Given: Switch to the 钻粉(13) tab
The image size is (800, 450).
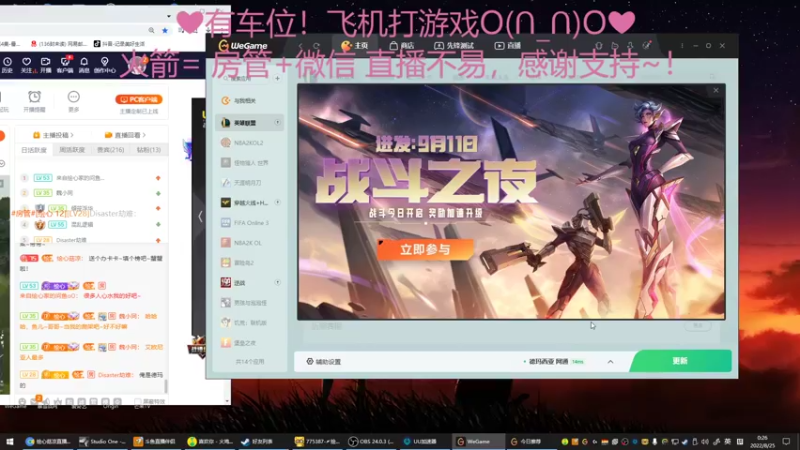Looking at the screenshot, I should pos(149,150).
